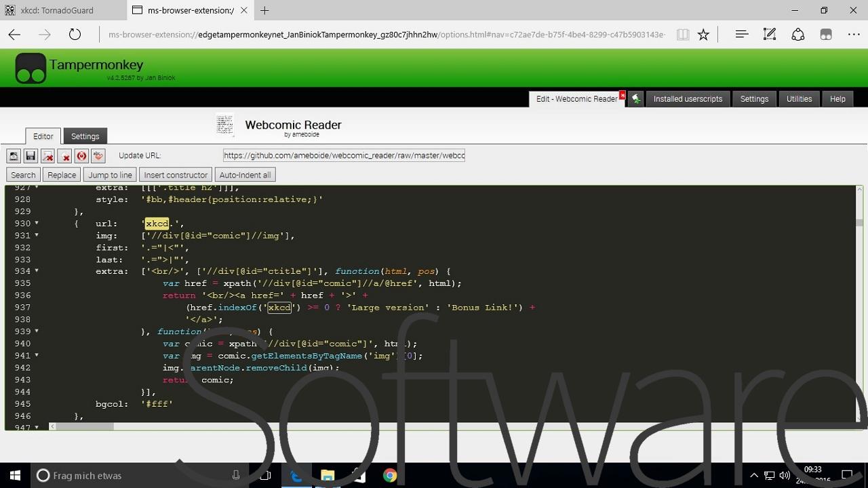
Task: Click the volume icon in system tray
Action: pos(785,475)
